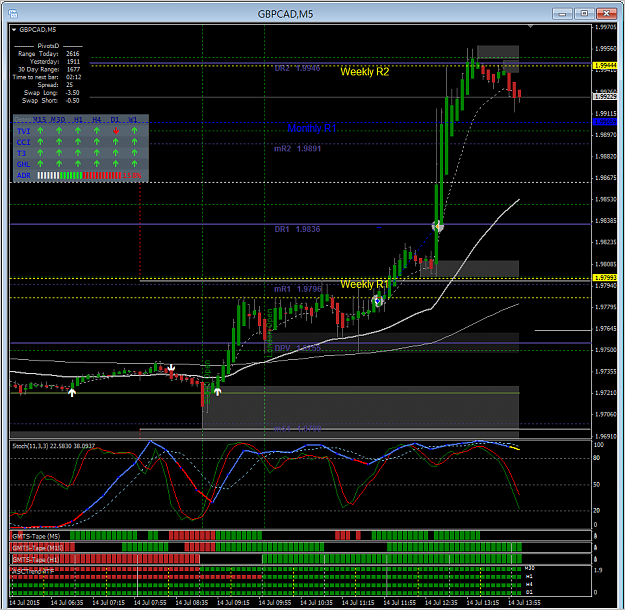The height and width of the screenshot is (610, 625).
Task: Click the 'London Open' vertical line label
Action: point(269,332)
